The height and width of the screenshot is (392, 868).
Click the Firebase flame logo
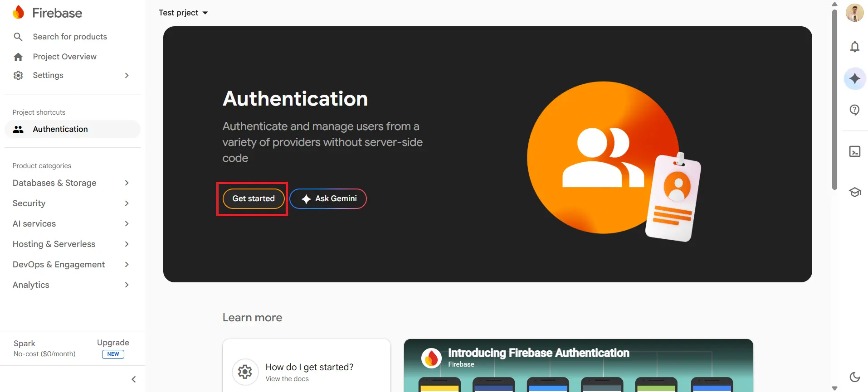pyautogui.click(x=19, y=13)
